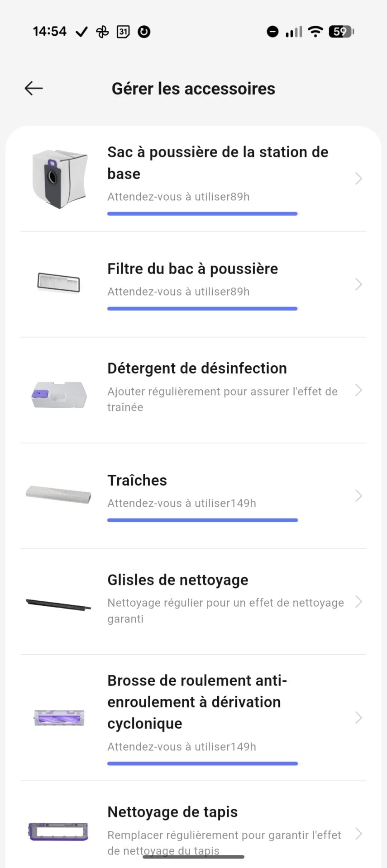Tap the Glisles de nettoyage title

tap(177, 580)
